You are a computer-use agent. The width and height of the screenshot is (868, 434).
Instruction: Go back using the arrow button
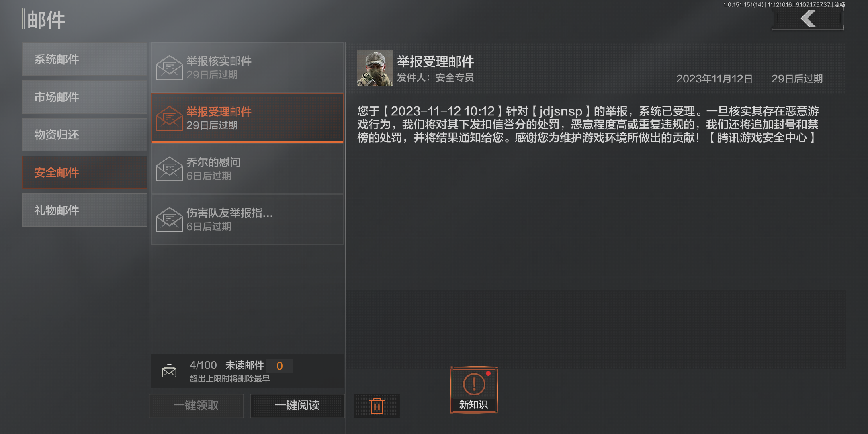[808, 19]
